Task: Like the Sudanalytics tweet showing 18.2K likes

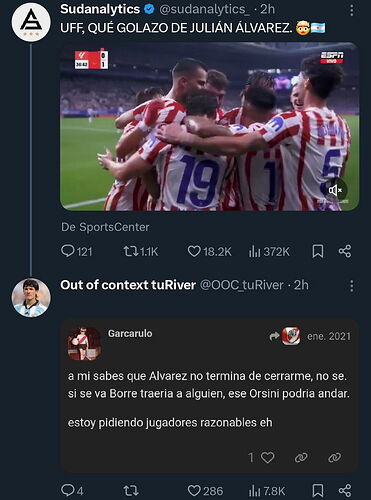Action: tap(209, 251)
